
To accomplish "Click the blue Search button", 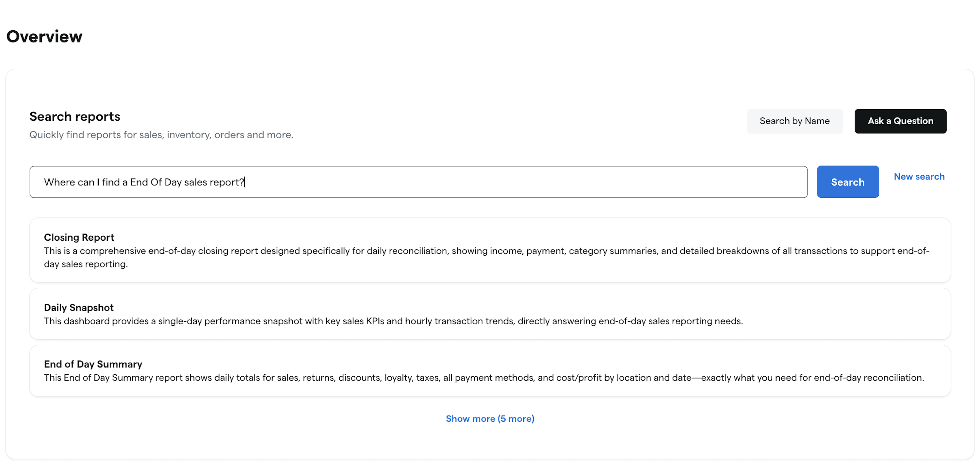I will point(848,182).
